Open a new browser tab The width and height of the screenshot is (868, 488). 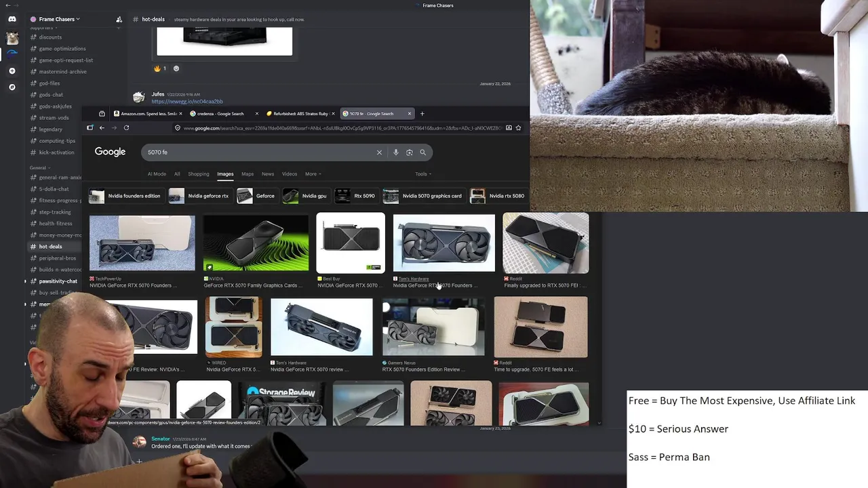point(422,113)
